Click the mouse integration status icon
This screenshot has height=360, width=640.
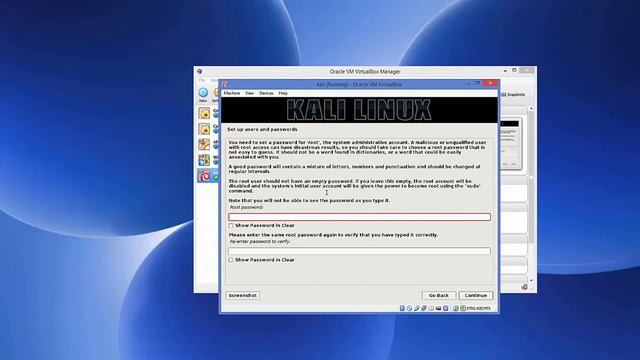coord(456,308)
